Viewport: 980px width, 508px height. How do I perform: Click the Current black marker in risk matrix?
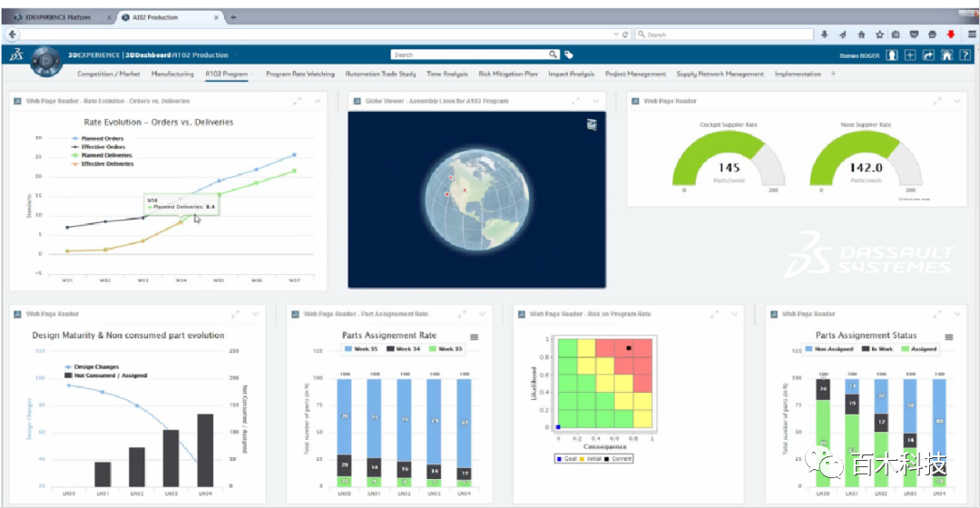coord(628,347)
